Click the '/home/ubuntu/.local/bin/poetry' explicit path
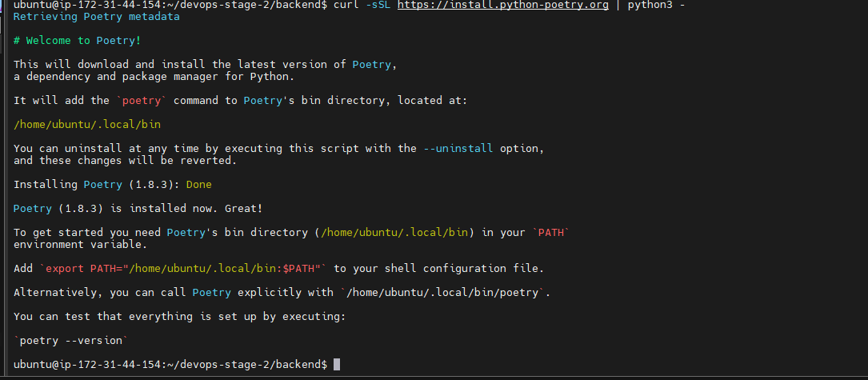This screenshot has width=868, height=380. pyautogui.click(x=443, y=293)
